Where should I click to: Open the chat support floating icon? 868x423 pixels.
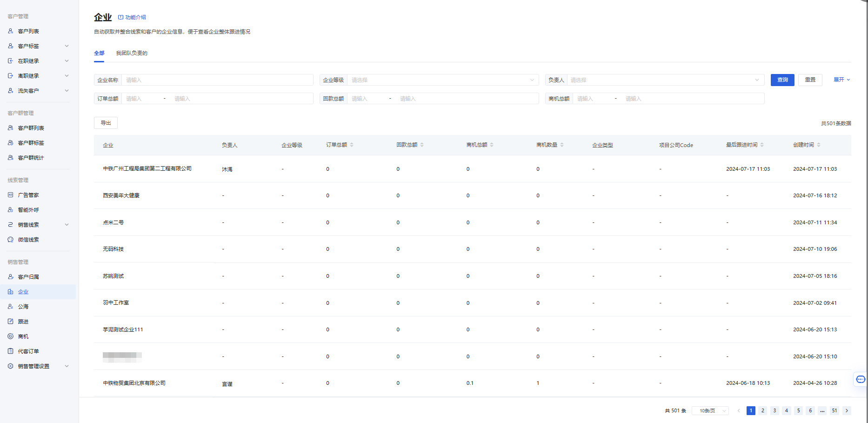tap(861, 379)
